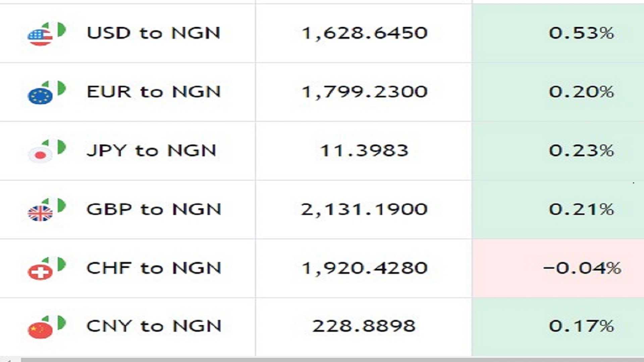
Task: Select the 2,131.1900 GBP rate
Action: pos(364,209)
